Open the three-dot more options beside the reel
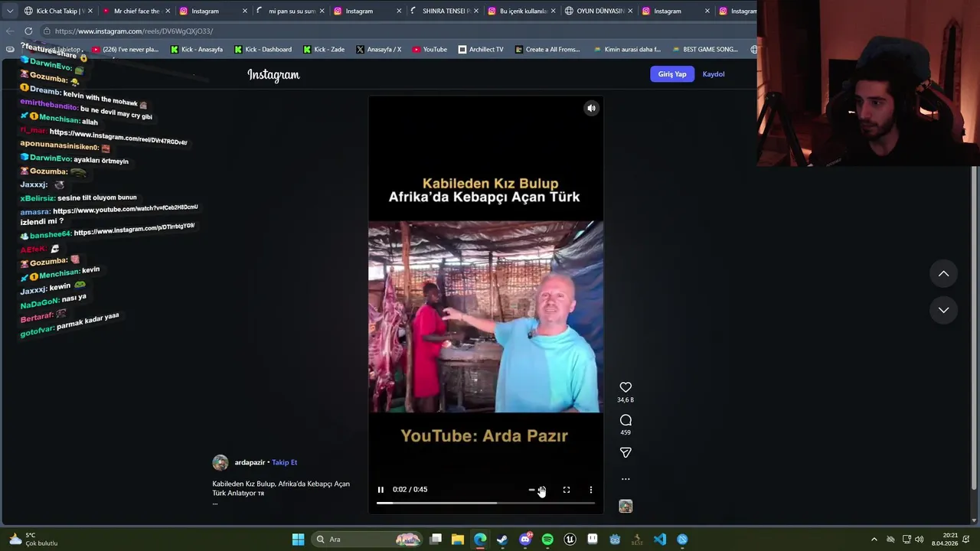Image resolution: width=980 pixels, height=551 pixels. pos(626,479)
